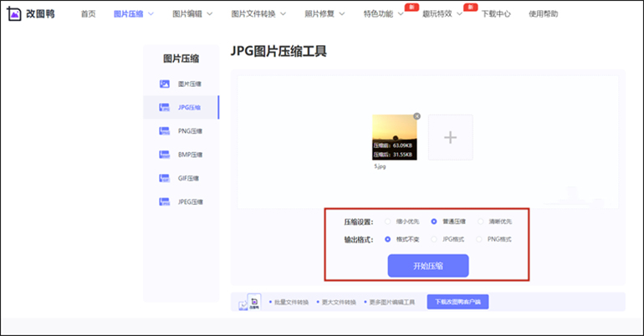Screen dimensions: 644x336
Task: Open JPEG压缩 via its sidebar icon
Action: click(x=165, y=201)
